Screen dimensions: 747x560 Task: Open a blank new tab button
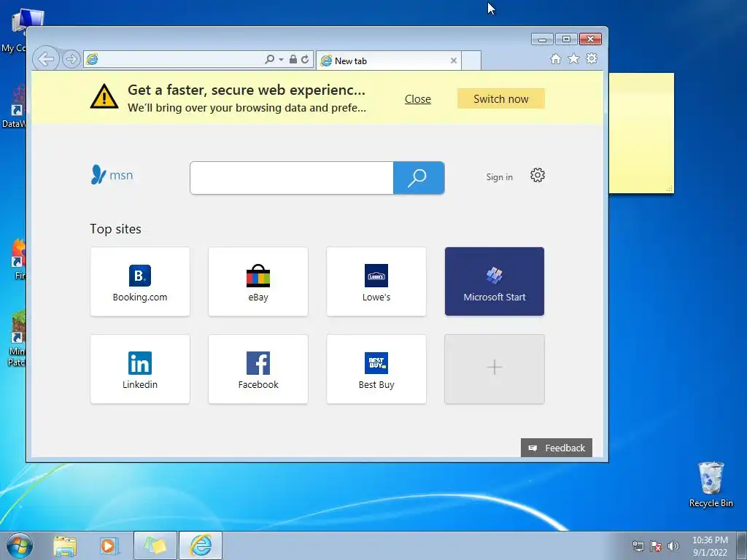point(471,61)
